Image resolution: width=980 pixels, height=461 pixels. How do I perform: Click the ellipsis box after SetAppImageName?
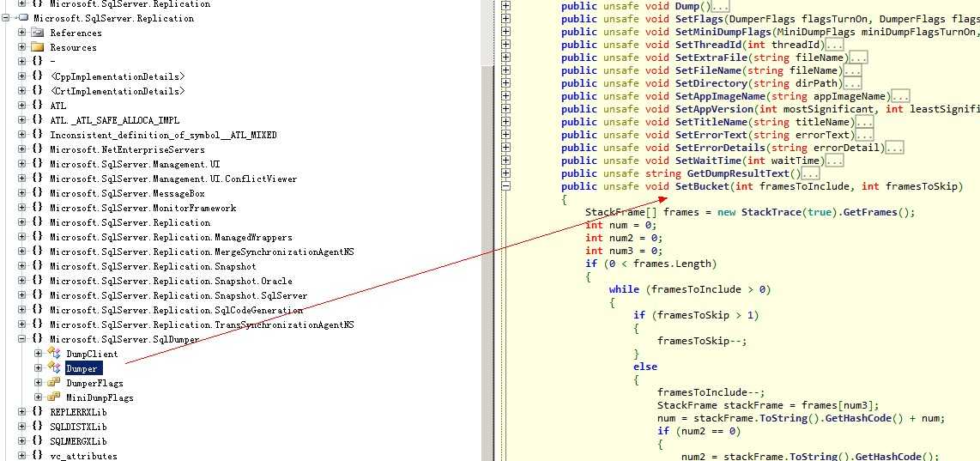[901, 96]
